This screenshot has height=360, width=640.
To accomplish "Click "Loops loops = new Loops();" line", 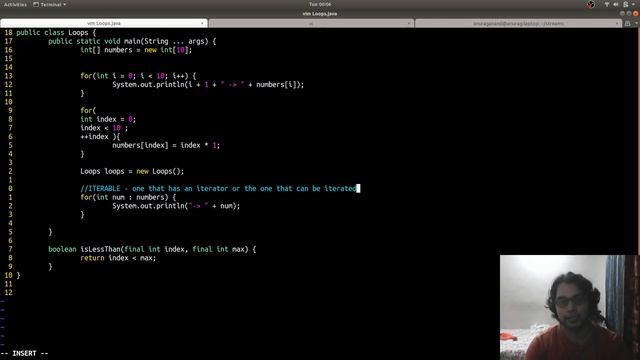I will pos(132,171).
